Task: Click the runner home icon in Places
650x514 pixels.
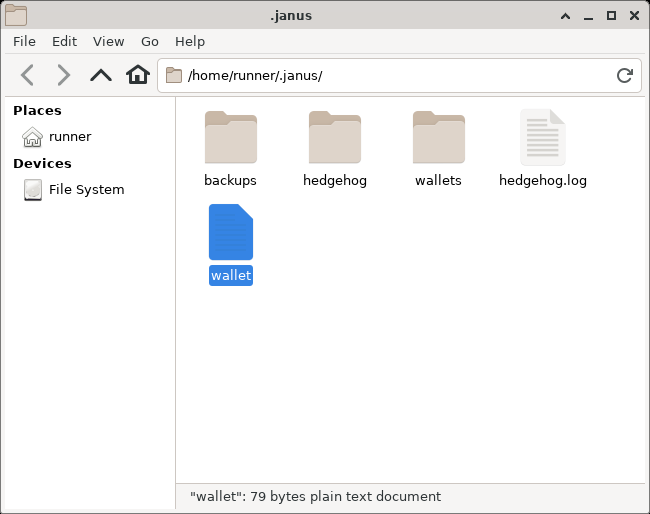Action: pyautogui.click(x=32, y=137)
